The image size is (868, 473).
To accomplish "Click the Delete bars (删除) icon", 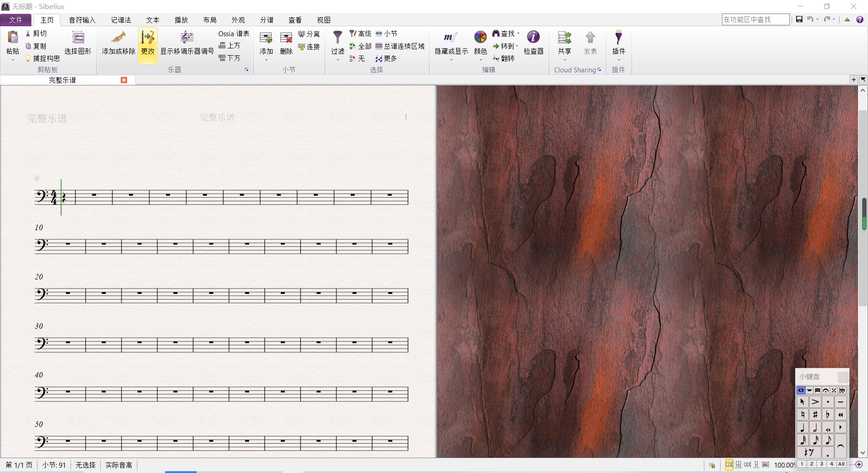I will click(x=286, y=38).
